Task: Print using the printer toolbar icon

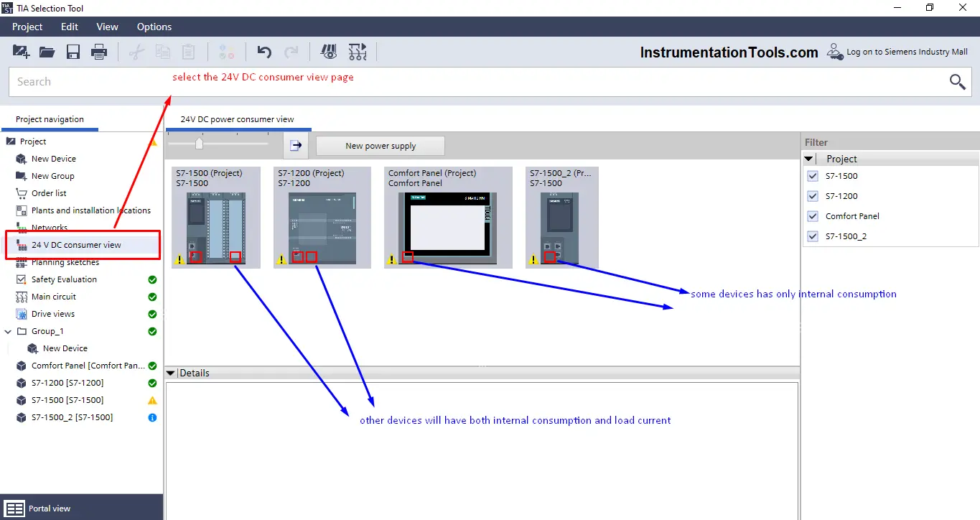Action: point(98,52)
